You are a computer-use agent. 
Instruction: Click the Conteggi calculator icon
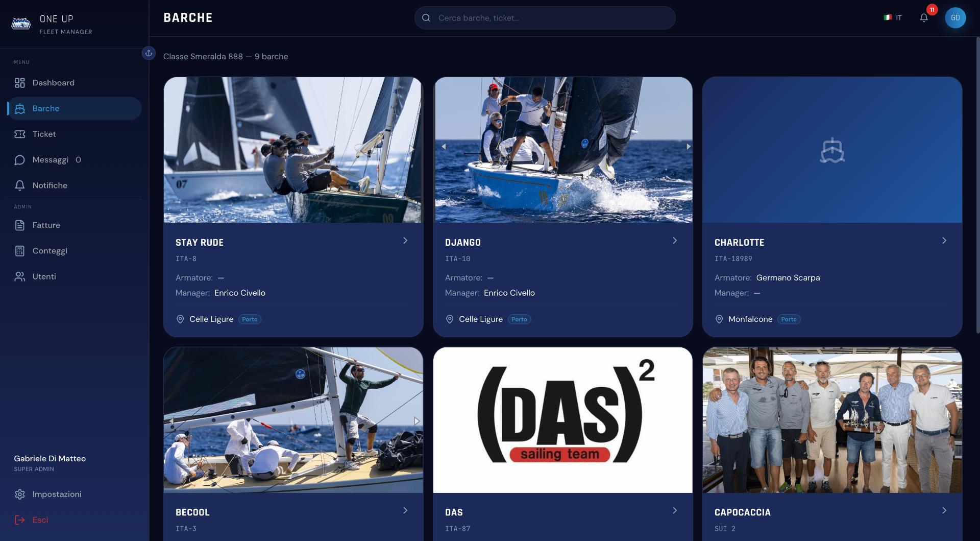[20, 251]
